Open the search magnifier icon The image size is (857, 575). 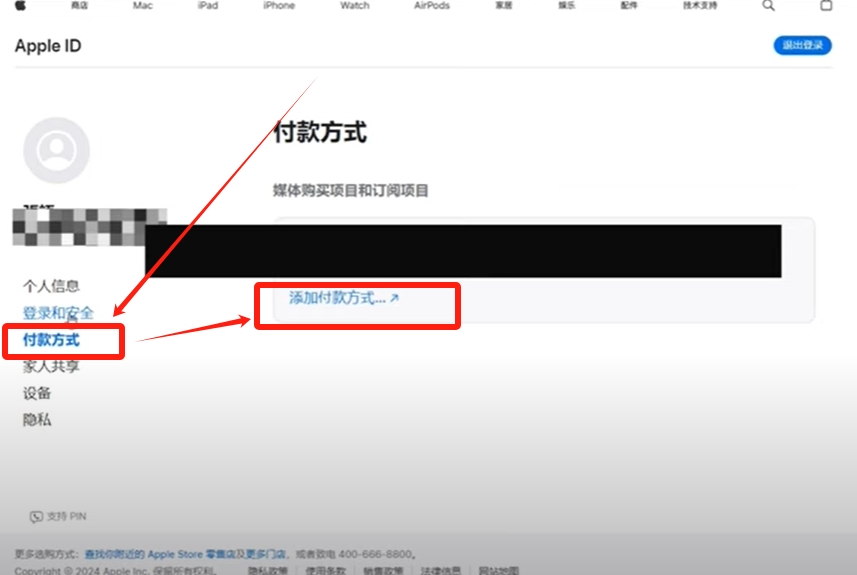tap(768, 5)
